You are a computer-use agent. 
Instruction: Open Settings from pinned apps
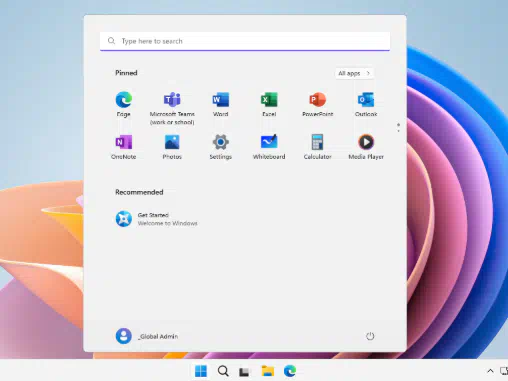(220, 147)
